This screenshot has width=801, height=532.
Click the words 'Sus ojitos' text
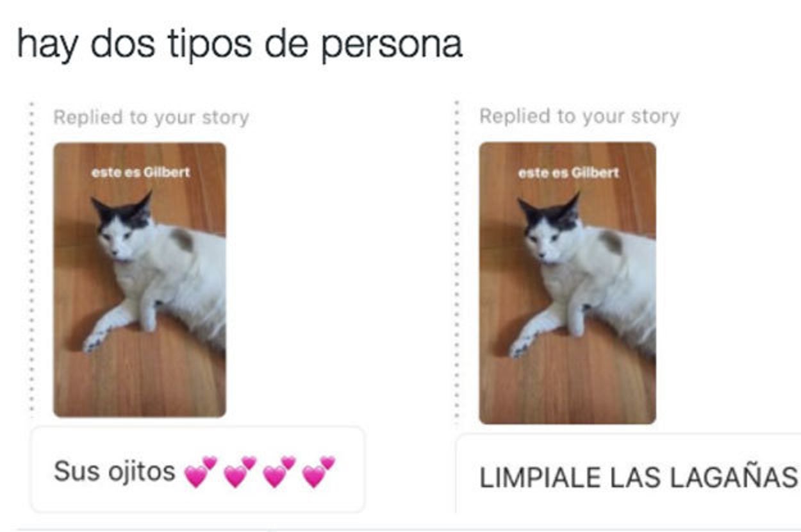[115, 472]
